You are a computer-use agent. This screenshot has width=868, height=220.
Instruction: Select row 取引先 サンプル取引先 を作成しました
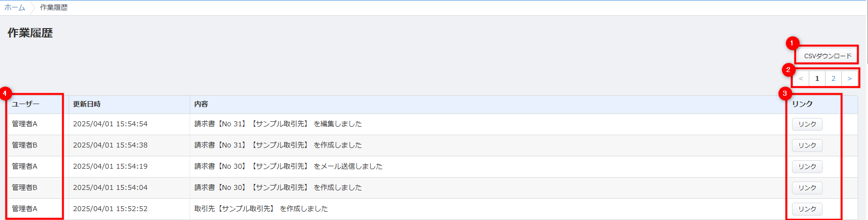coord(433,209)
